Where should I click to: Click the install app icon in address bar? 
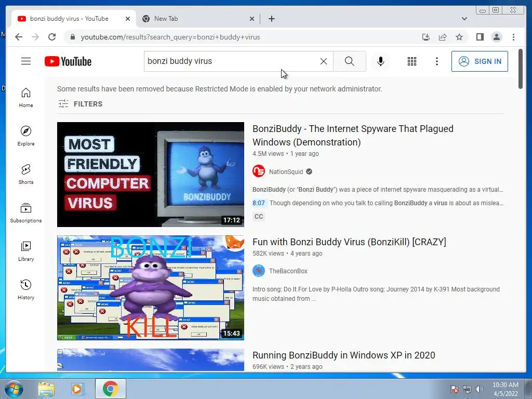point(426,37)
